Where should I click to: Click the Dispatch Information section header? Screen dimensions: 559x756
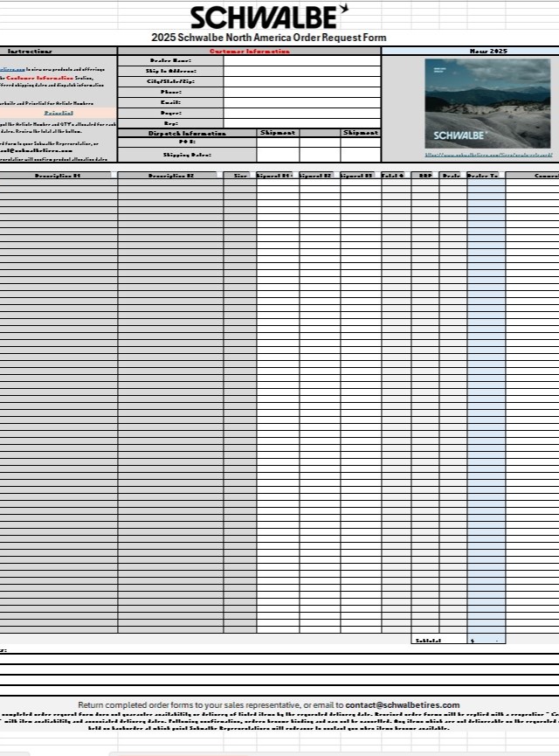coord(187,133)
